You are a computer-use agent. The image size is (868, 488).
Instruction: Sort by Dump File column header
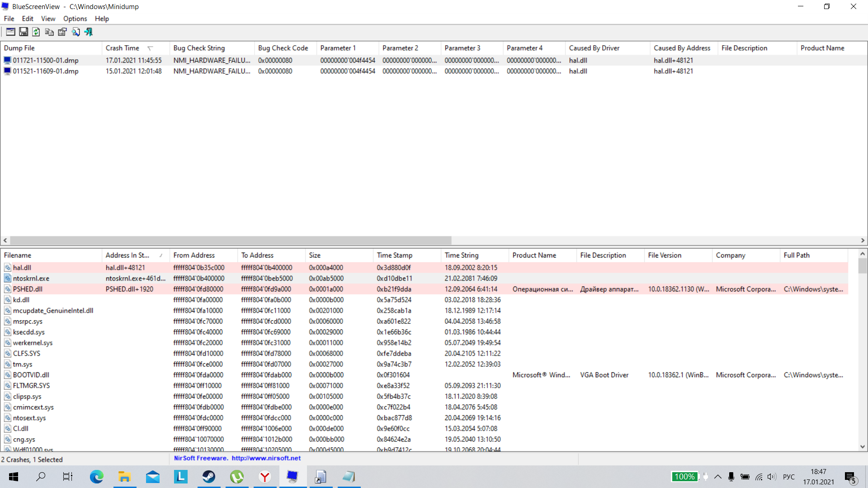click(51, 48)
